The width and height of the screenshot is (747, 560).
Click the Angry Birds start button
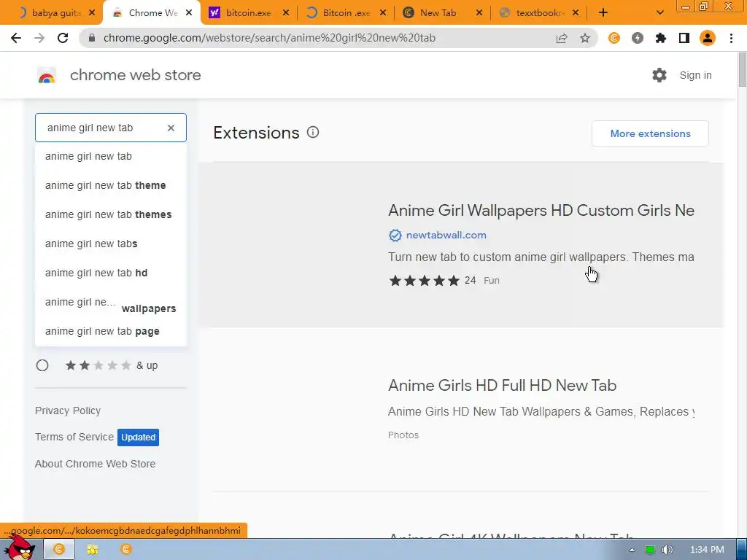(19, 548)
